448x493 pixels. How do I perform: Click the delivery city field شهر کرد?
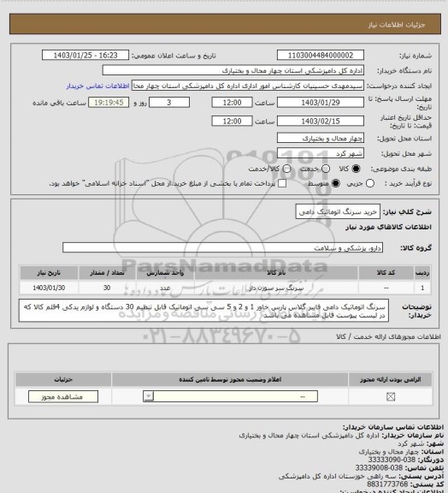[x=321, y=153]
